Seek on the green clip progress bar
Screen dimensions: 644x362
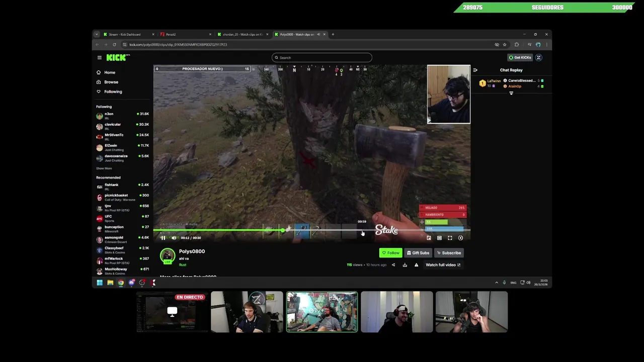tap(312, 230)
